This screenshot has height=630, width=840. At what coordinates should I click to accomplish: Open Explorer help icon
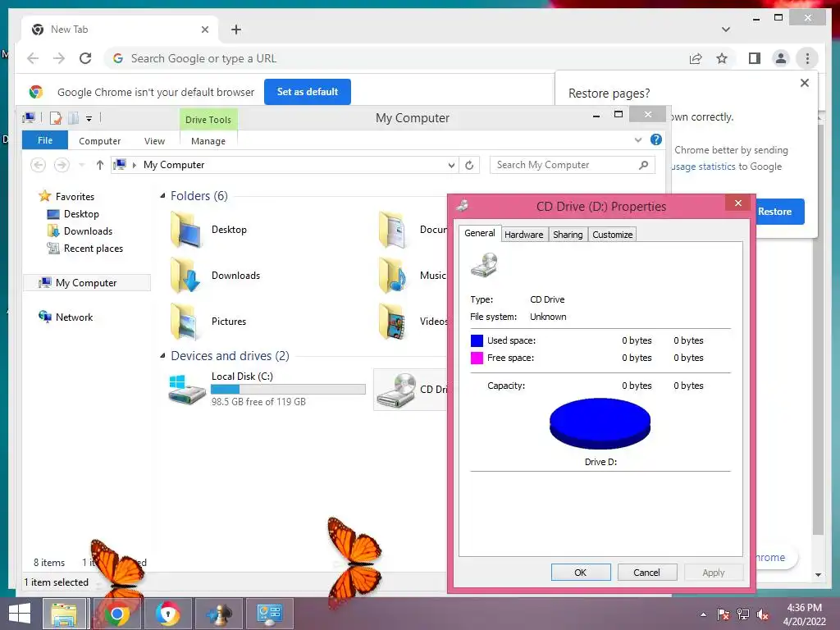point(655,139)
